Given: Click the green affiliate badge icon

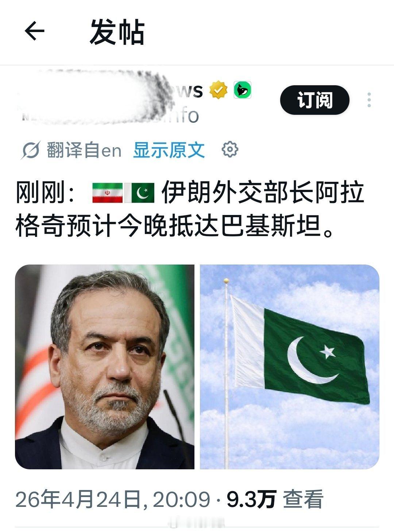Looking at the screenshot, I should (242, 90).
